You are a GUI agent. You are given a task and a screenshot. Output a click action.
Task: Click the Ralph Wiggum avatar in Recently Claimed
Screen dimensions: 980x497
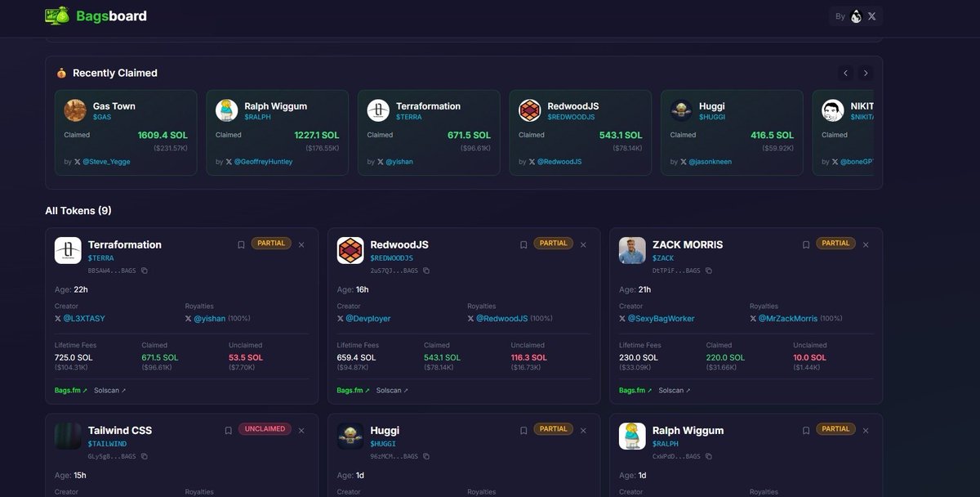click(227, 110)
